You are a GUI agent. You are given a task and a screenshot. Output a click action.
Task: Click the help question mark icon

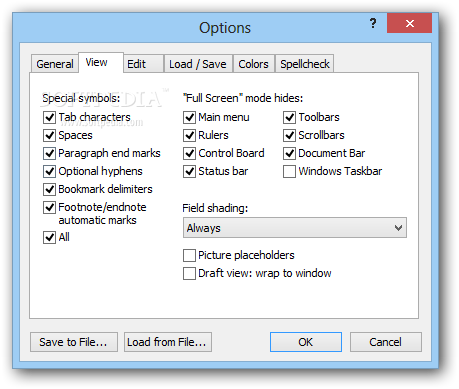373,23
